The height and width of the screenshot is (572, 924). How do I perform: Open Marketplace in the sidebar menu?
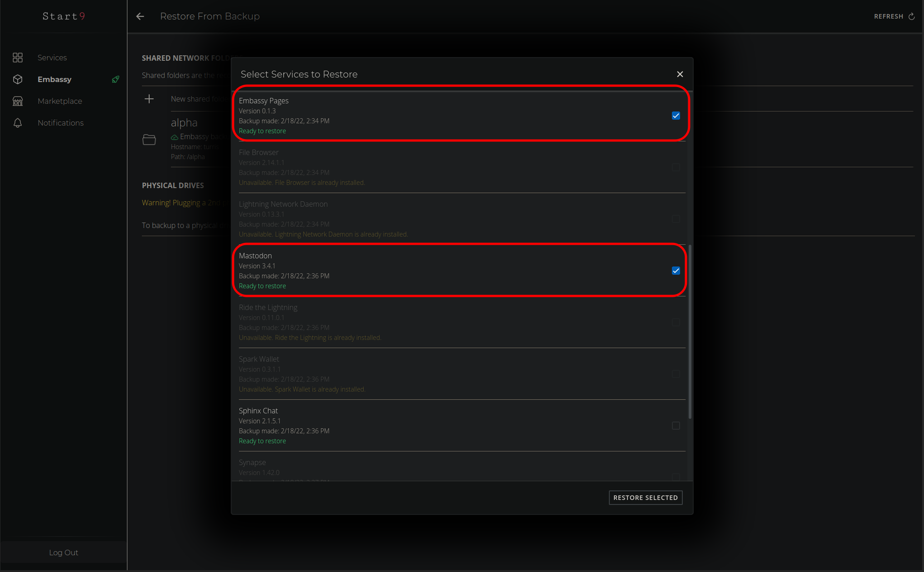[x=60, y=101]
